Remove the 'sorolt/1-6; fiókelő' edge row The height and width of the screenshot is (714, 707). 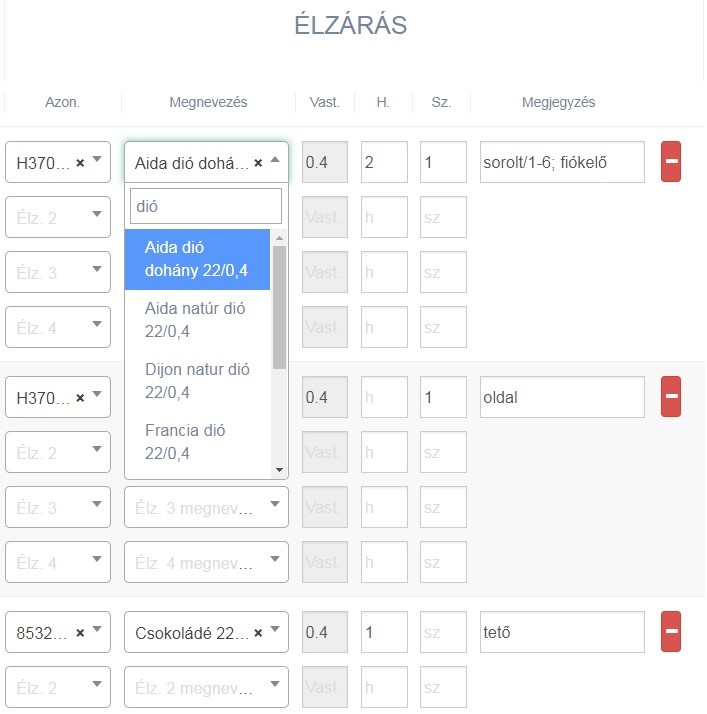click(x=671, y=162)
